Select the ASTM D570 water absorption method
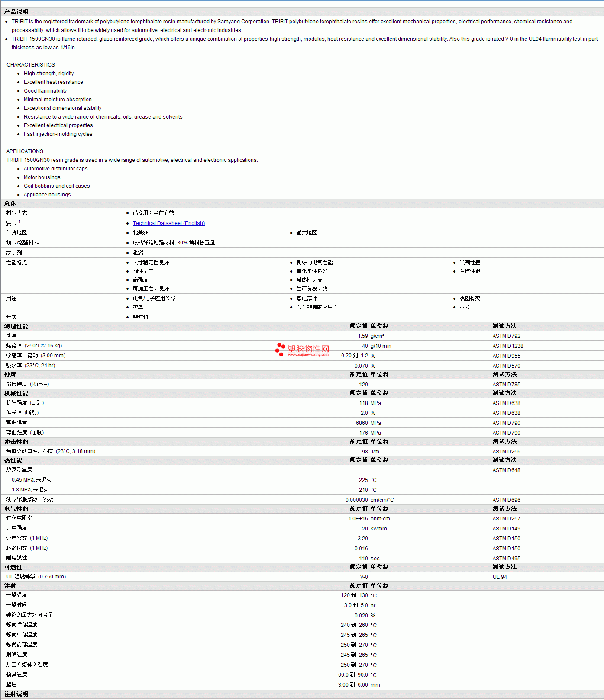Viewport: 604px width, 700px height. [x=506, y=366]
